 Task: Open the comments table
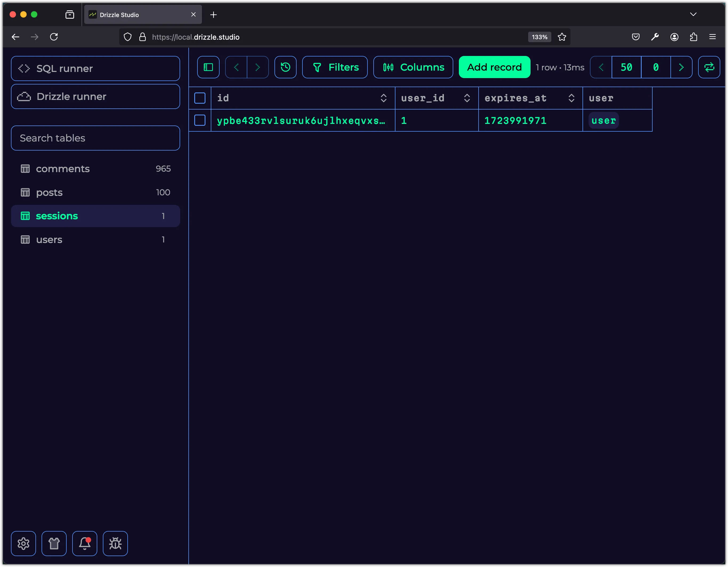[95, 169]
